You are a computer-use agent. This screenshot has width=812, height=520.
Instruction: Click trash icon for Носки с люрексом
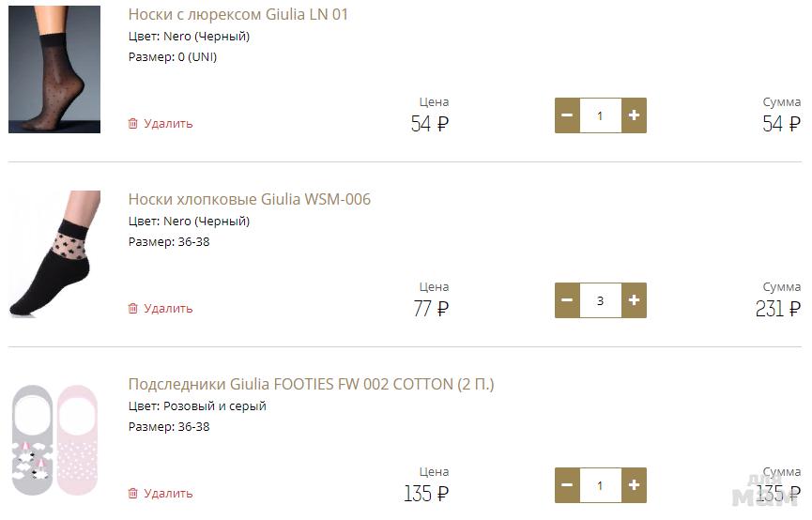click(132, 123)
